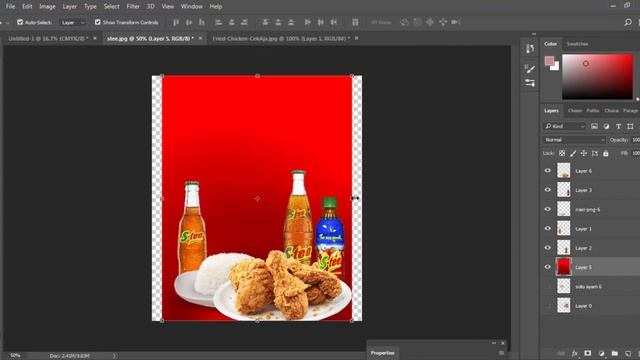Screen dimensions: 640x360
Task: Open the Window menu
Action: pyautogui.click(x=191, y=7)
